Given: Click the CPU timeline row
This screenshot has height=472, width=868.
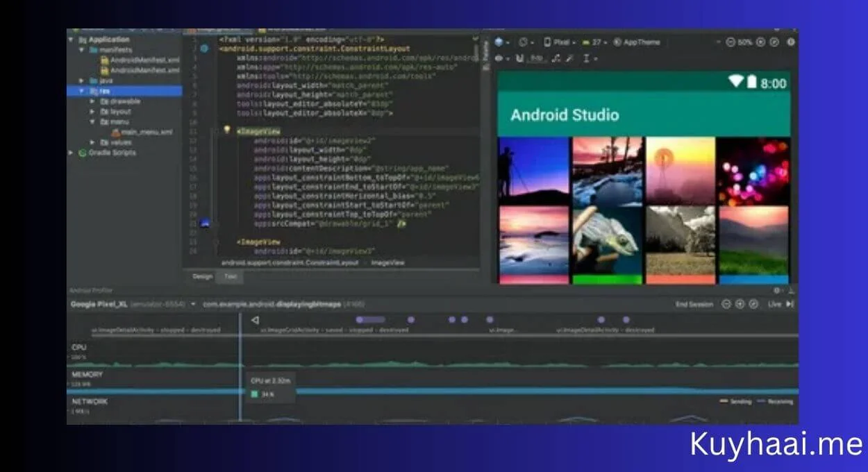Looking at the screenshot, I should point(433,354).
